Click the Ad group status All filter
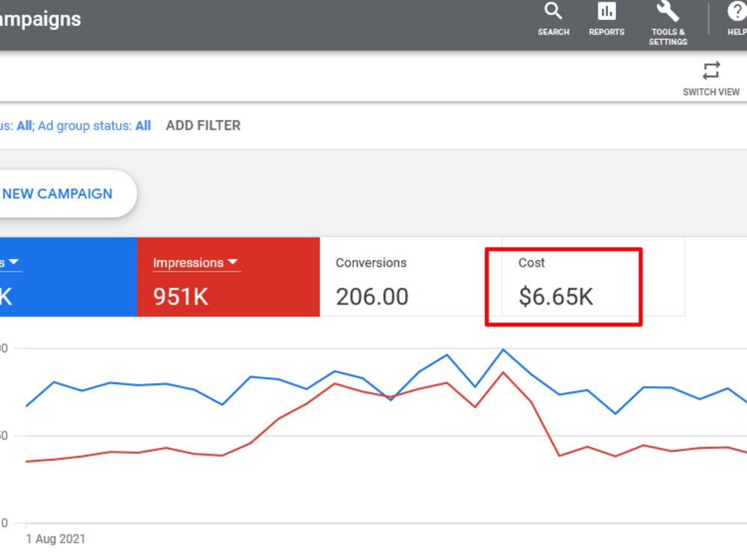747x560 pixels. (x=94, y=125)
